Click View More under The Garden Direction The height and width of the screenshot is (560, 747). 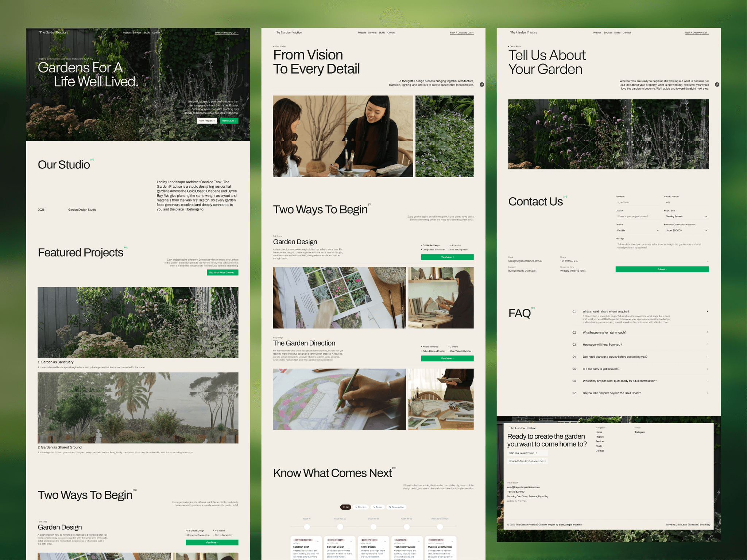(447, 358)
